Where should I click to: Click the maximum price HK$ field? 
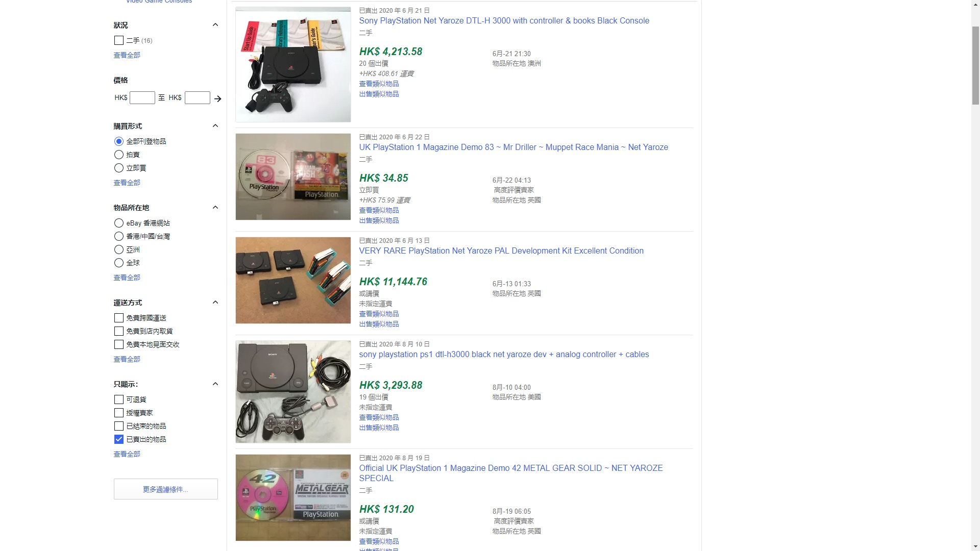(x=198, y=98)
